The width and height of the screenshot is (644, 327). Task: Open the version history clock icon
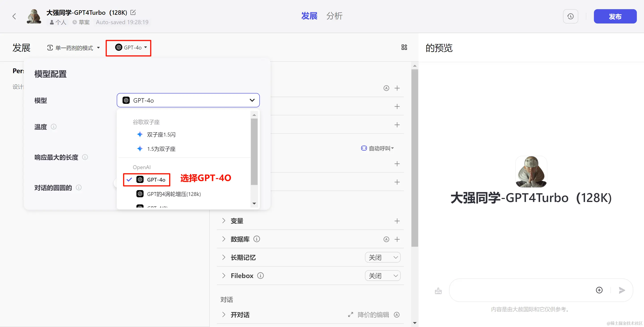click(570, 17)
